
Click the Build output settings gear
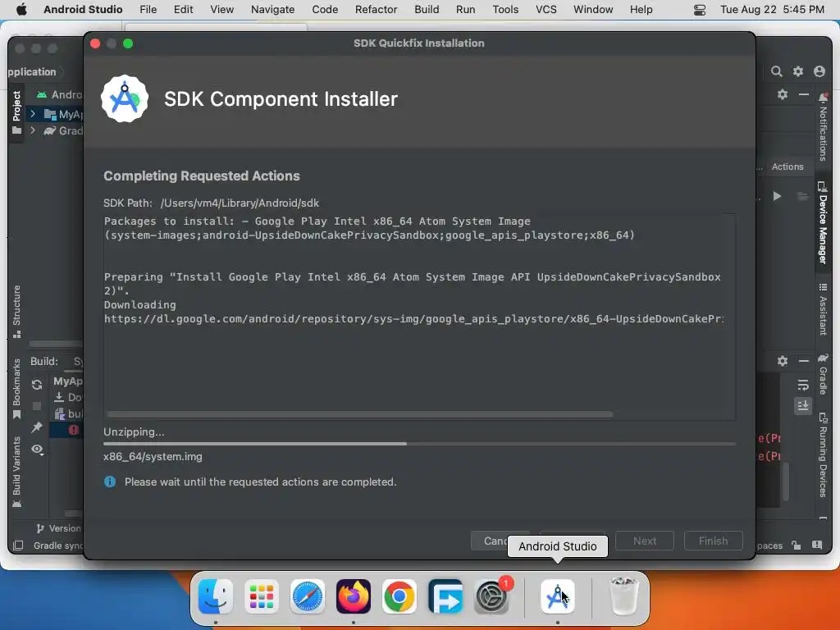point(783,361)
